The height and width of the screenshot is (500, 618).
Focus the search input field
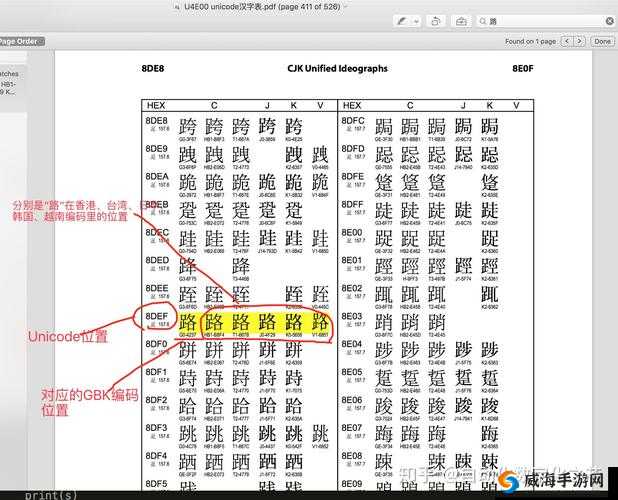pos(546,21)
